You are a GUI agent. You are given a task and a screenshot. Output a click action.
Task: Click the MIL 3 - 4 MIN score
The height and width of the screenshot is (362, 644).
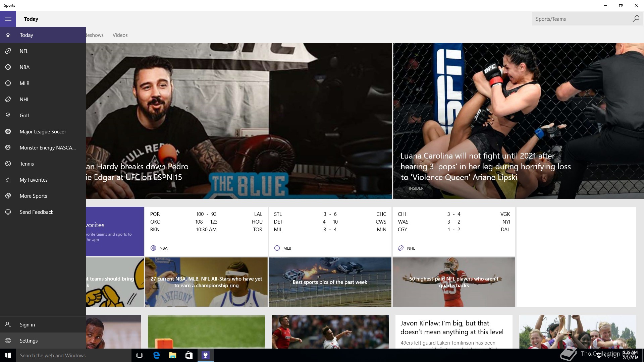(x=330, y=229)
